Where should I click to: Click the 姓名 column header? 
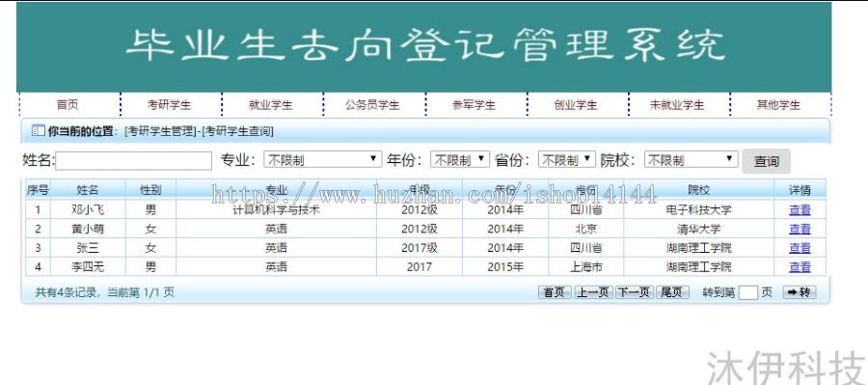click(88, 190)
